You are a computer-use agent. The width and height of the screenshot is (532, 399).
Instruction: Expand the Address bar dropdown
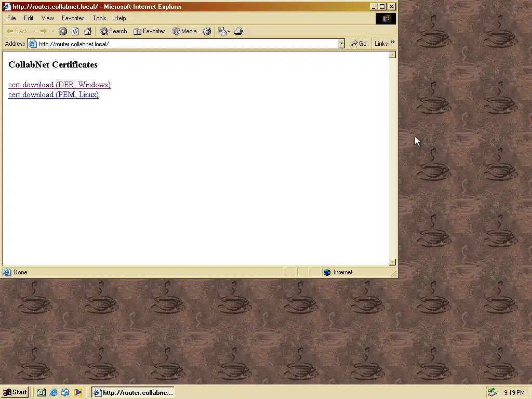(x=341, y=44)
